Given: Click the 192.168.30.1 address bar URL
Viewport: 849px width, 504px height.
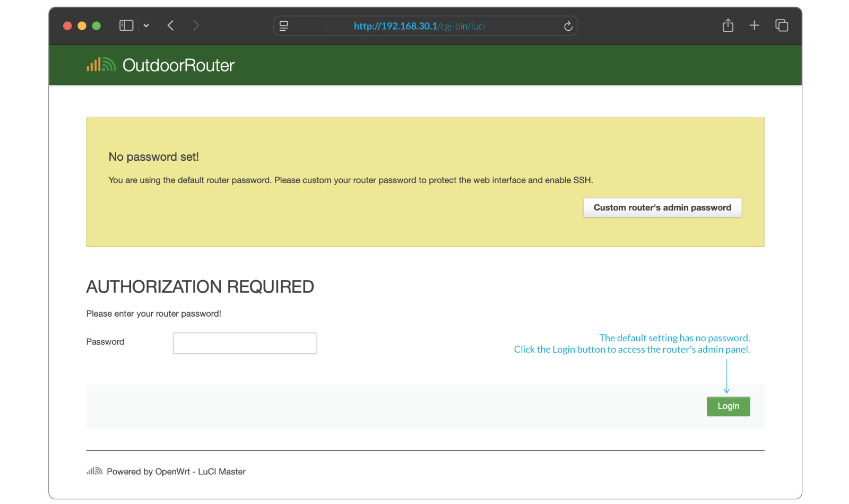Looking at the screenshot, I should (419, 26).
